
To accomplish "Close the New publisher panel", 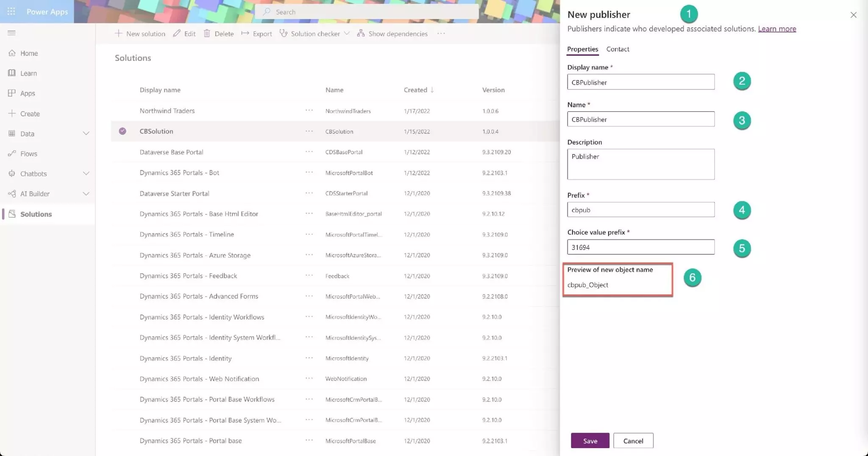I will 853,15.
